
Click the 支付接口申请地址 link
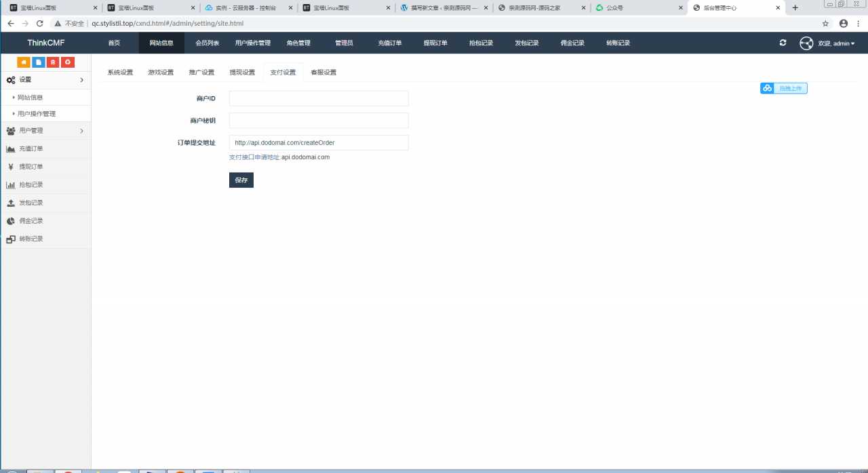coord(254,157)
